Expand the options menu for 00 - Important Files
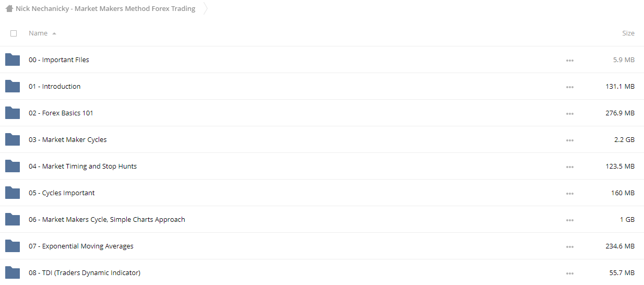Viewport: 644px width, 285px height. click(x=569, y=61)
